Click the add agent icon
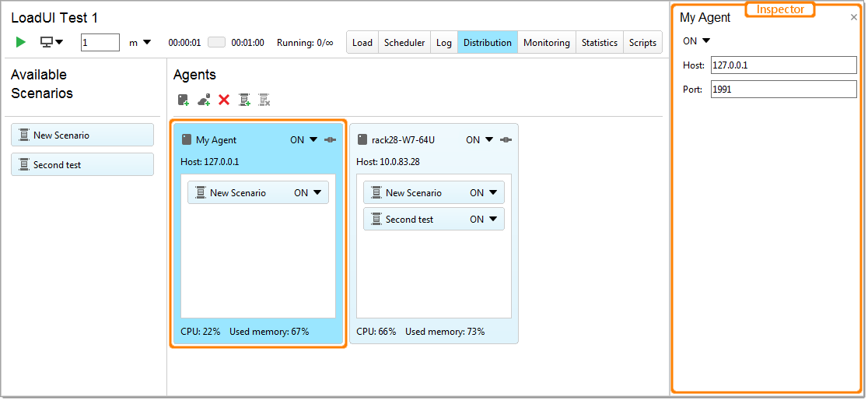 pyautogui.click(x=184, y=100)
